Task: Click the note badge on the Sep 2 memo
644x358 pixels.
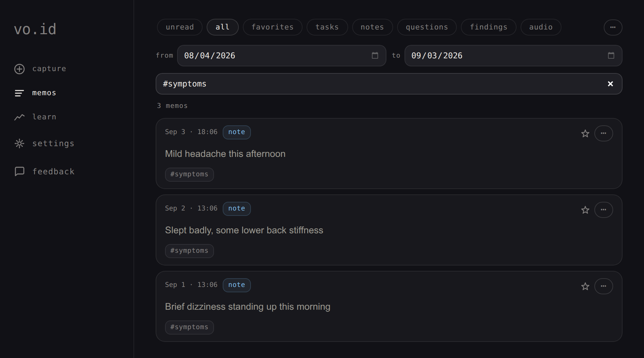Action: [x=237, y=208]
